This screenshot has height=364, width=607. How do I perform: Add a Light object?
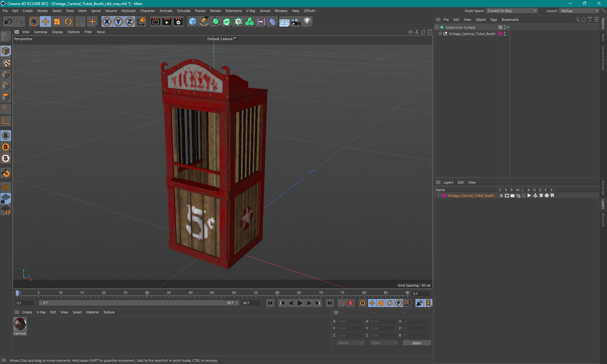click(x=307, y=21)
